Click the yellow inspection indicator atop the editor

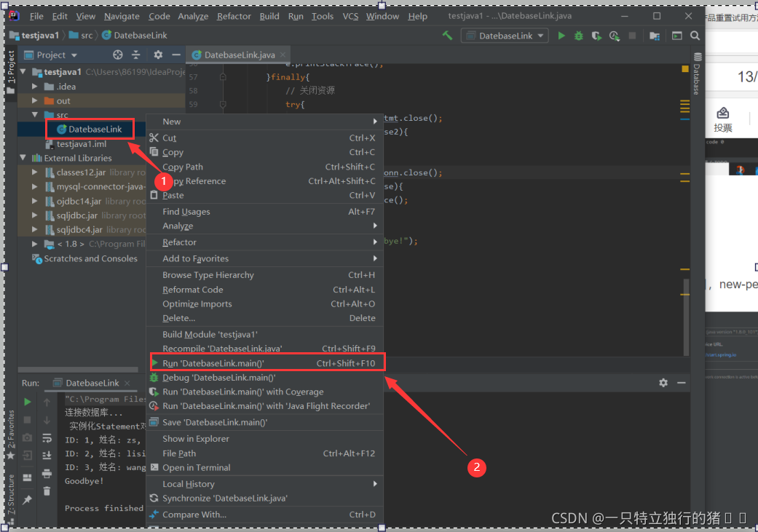[x=685, y=68]
